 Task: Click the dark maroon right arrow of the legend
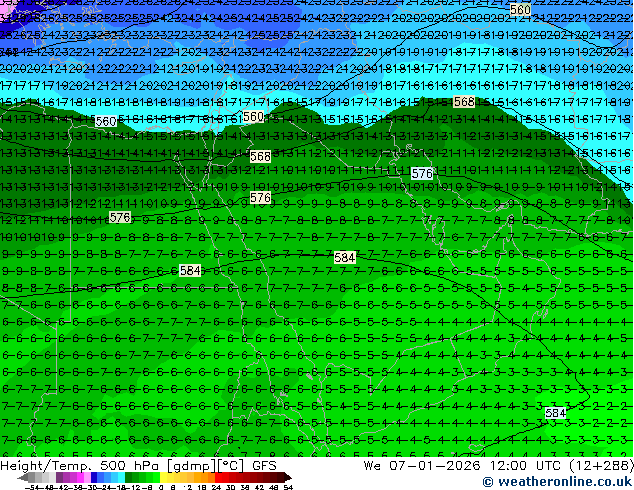287,477
